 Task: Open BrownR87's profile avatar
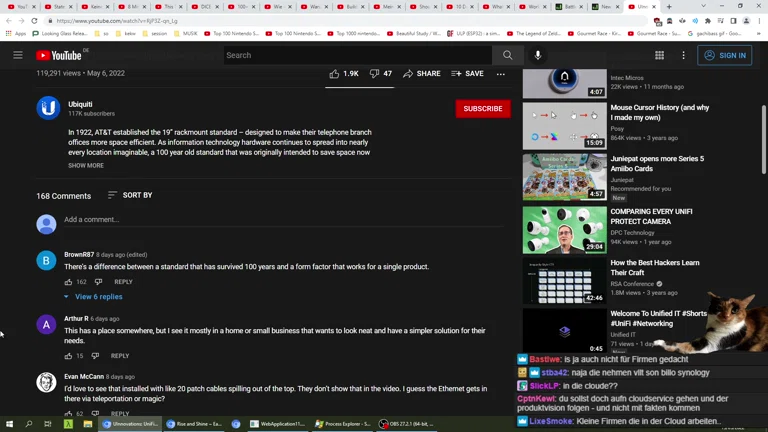(x=46, y=261)
